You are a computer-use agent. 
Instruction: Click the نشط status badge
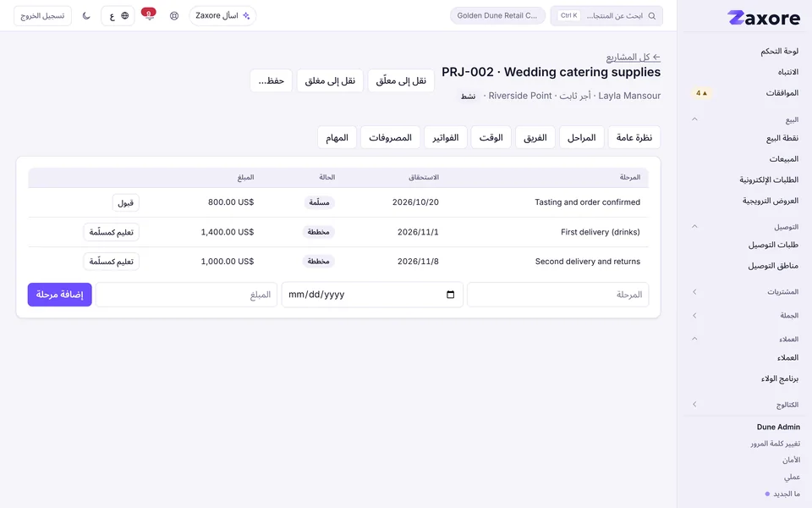tap(468, 97)
